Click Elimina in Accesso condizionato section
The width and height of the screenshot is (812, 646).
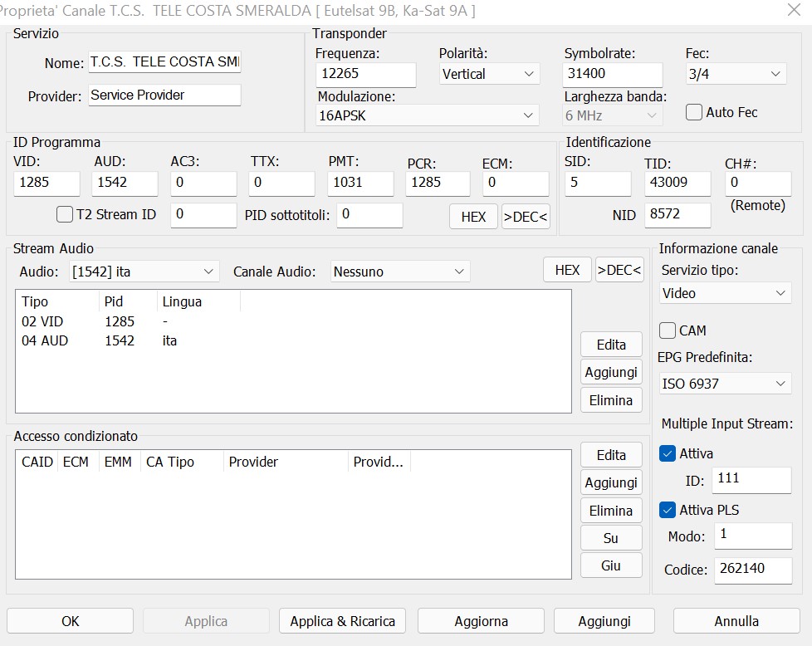tap(611, 511)
